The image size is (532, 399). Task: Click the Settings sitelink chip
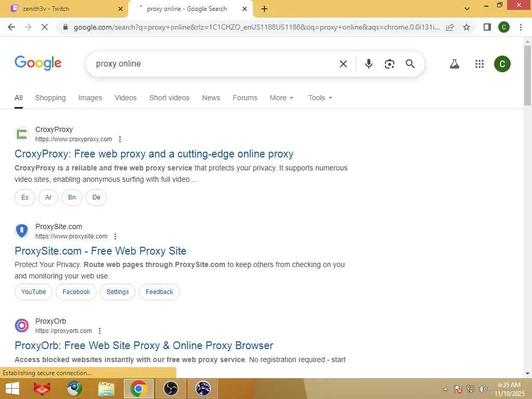(117, 292)
